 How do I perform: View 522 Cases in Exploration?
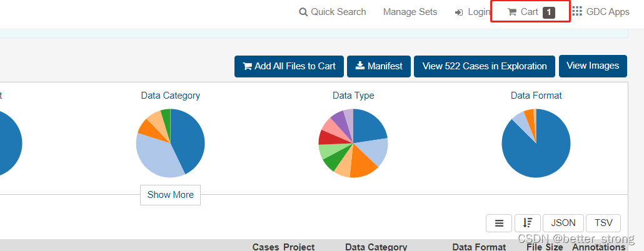pyautogui.click(x=485, y=66)
